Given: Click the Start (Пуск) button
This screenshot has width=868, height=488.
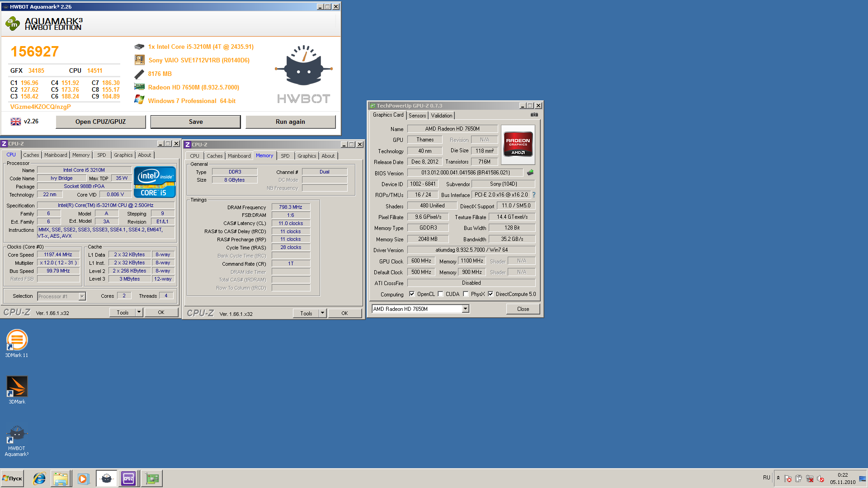Looking at the screenshot, I should tap(12, 479).
